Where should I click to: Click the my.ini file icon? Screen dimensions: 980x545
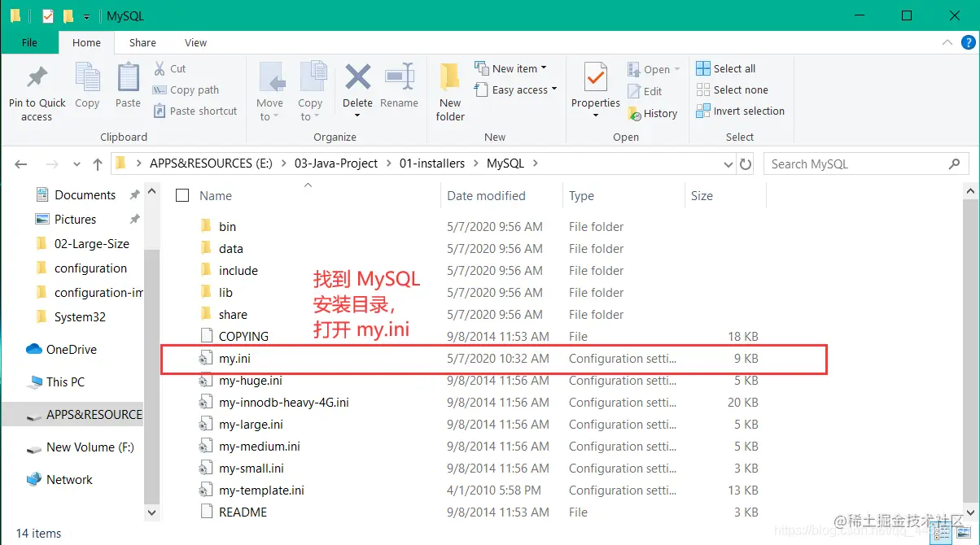pyautogui.click(x=206, y=358)
